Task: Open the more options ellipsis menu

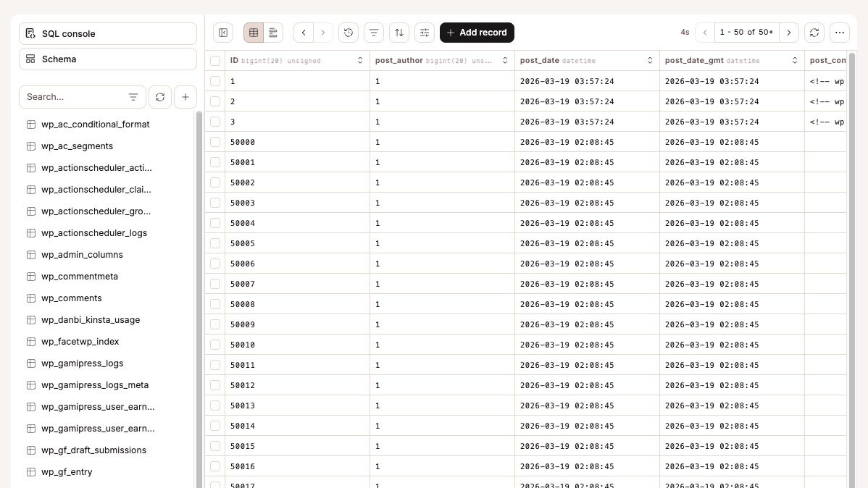Action: pos(840,33)
